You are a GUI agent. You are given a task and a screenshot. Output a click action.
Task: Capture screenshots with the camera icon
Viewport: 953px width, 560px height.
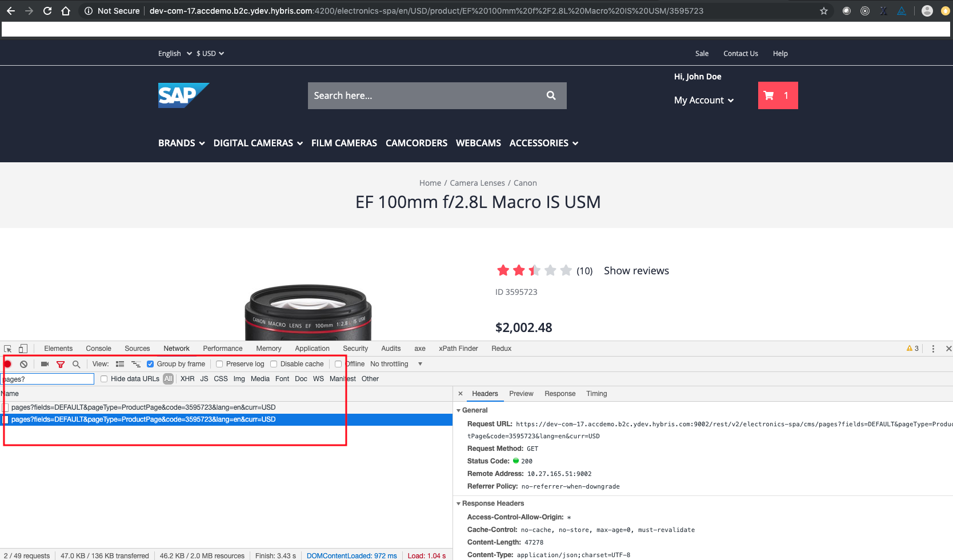pos(45,364)
